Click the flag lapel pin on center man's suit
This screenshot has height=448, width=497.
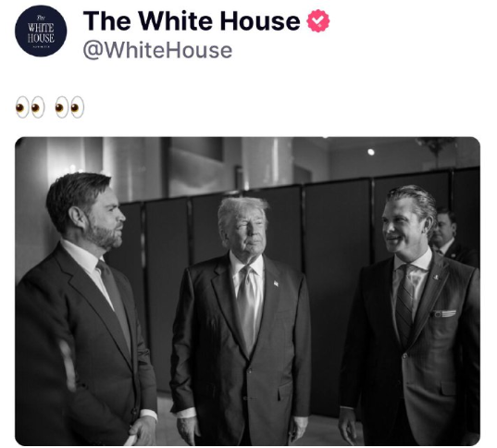tap(276, 283)
